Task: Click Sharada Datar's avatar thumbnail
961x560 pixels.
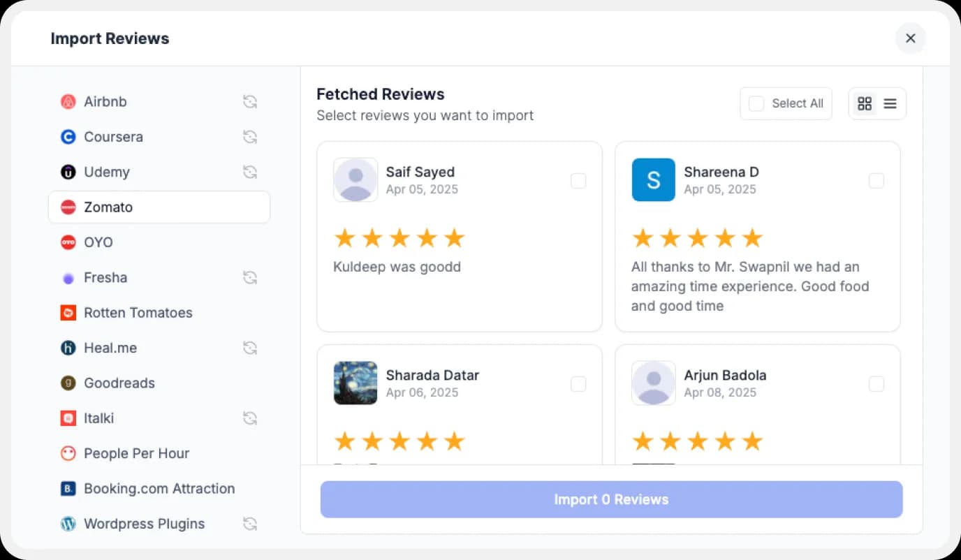Action: [x=355, y=383]
